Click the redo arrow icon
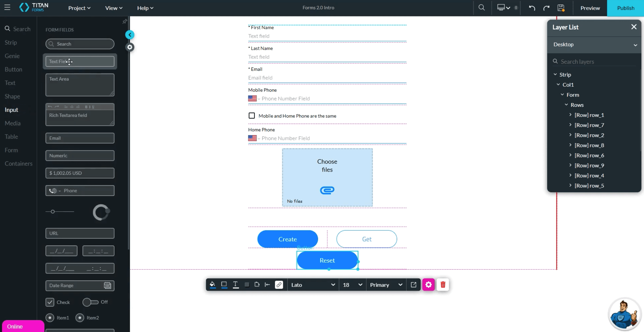This screenshot has width=644, height=332. click(546, 8)
